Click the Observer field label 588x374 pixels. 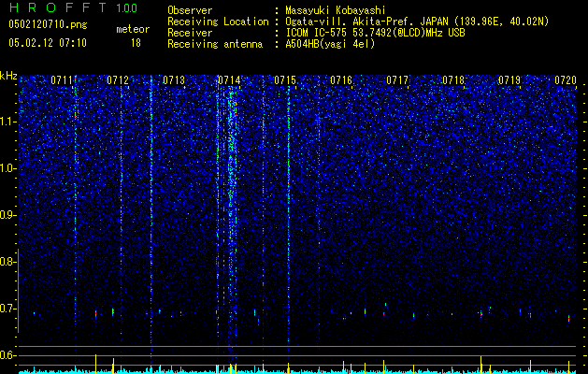190,10
